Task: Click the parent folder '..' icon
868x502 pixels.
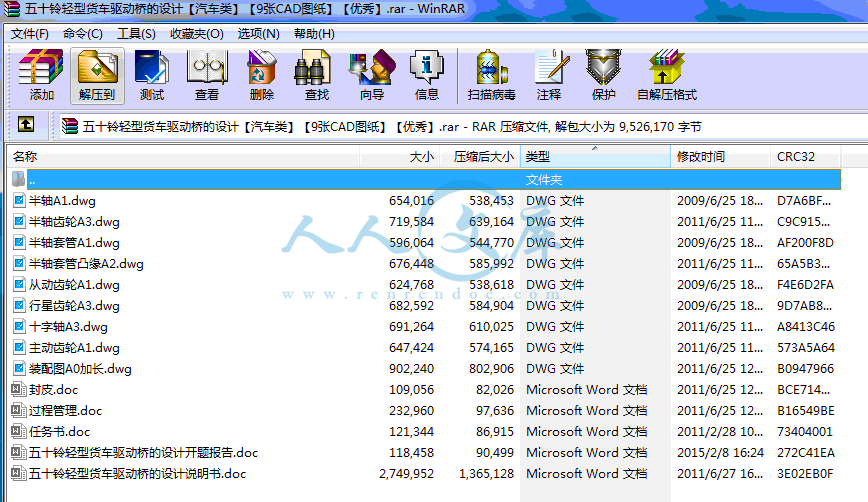Action: tap(18, 179)
